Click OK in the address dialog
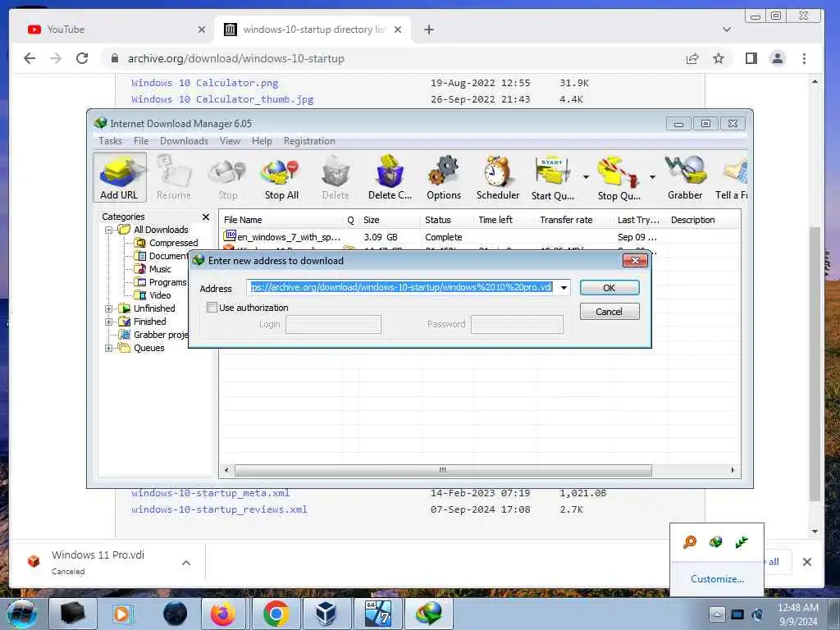 tap(609, 288)
